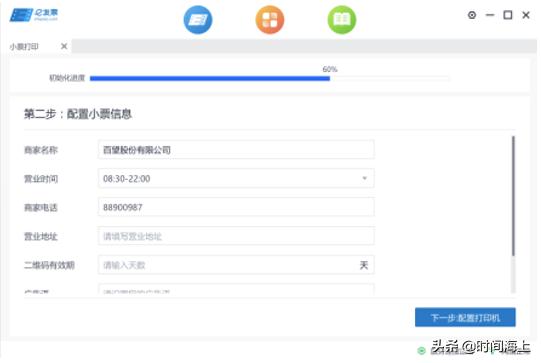
Task: Close the 小票打印 tab
Action: click(x=64, y=46)
